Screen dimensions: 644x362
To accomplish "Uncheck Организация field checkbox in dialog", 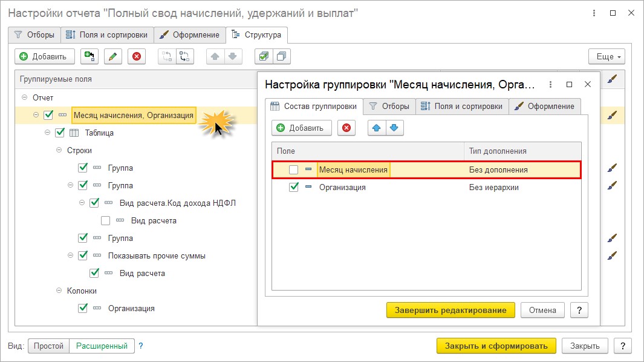I will click(293, 187).
